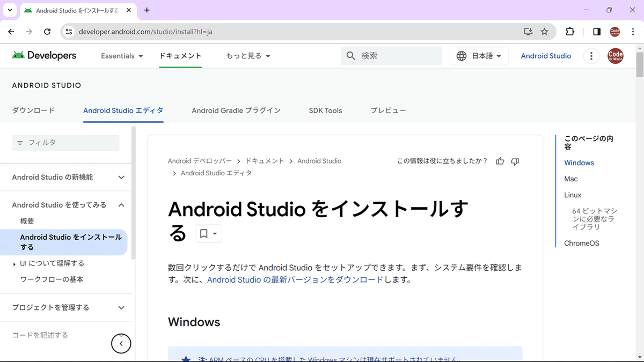Viewport: 644px width, 362px height.
Task: Click the Android Studio header link
Action: [546, 56]
